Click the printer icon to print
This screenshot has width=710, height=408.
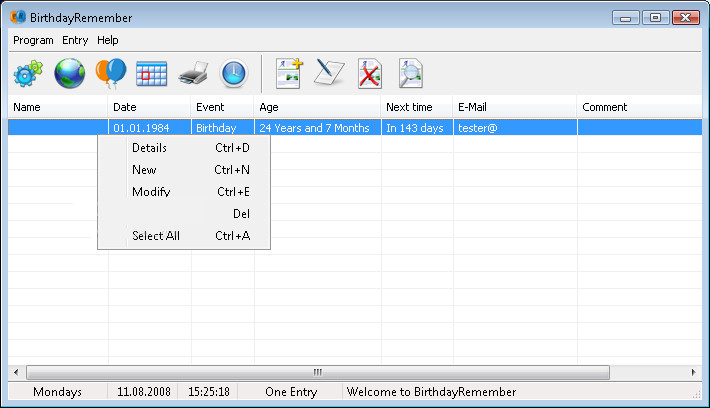coord(193,73)
